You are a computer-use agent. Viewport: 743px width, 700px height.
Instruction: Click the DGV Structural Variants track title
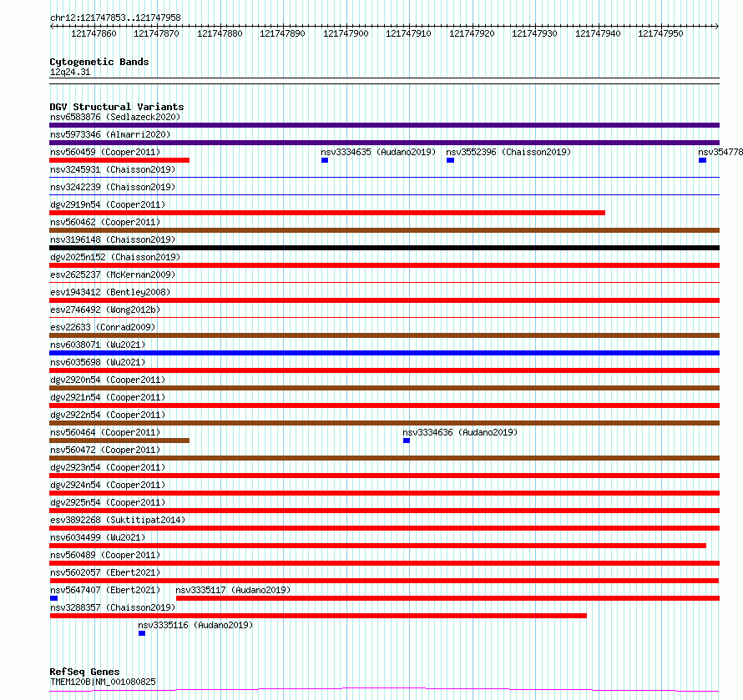point(117,107)
